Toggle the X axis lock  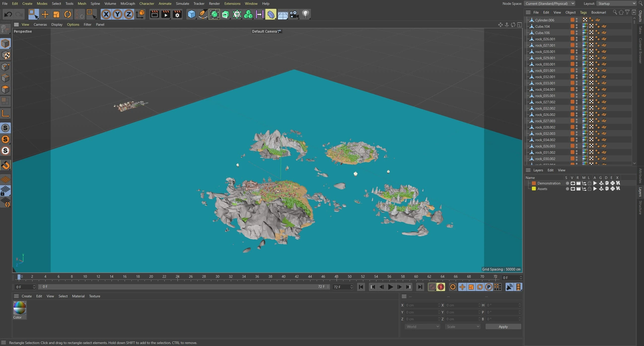(106, 14)
